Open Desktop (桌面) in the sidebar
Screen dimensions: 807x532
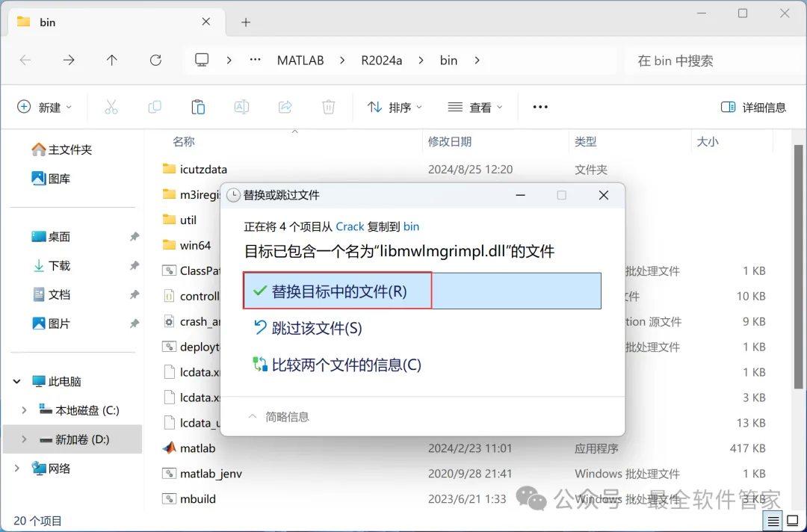coord(51,237)
